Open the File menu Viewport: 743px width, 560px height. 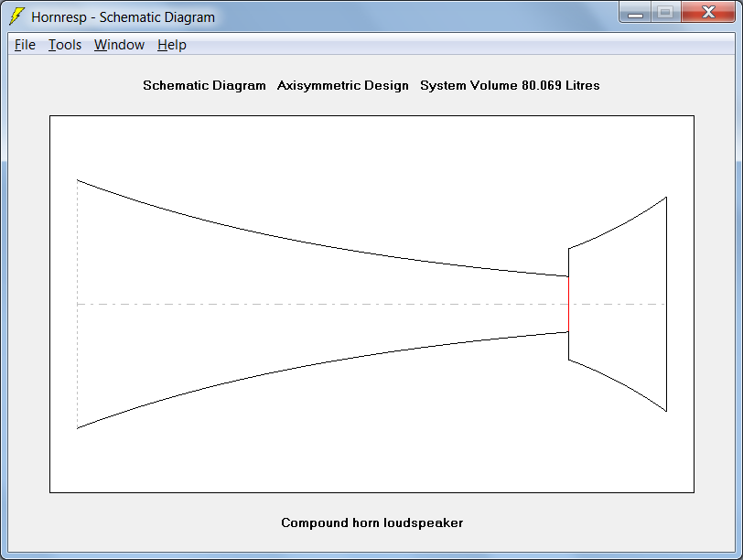click(25, 45)
